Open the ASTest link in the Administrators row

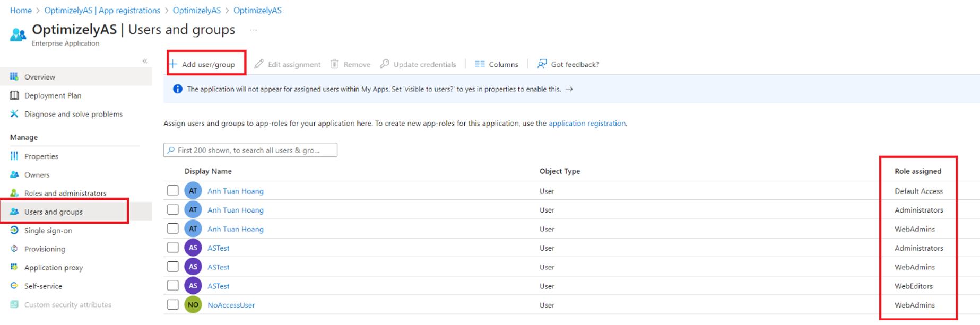click(x=219, y=248)
